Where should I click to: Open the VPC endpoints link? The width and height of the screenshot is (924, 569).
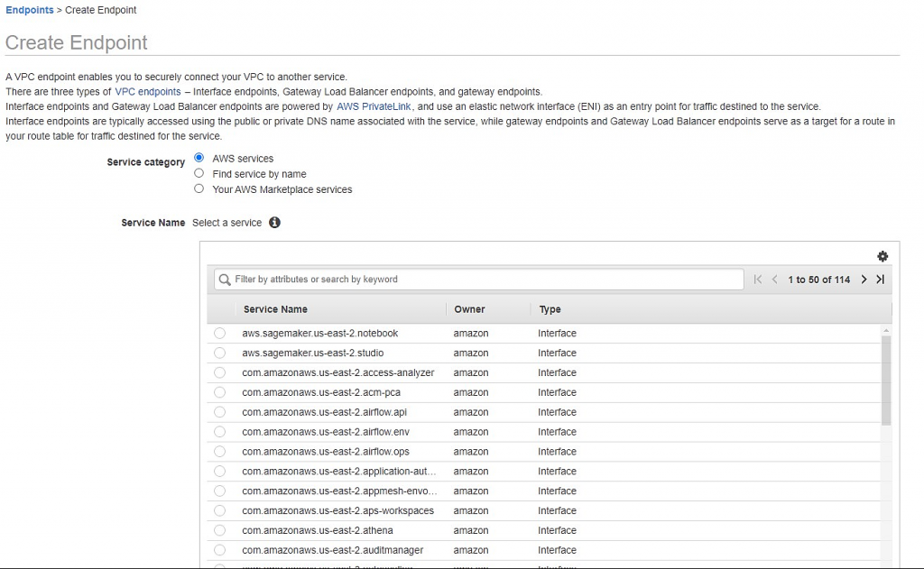pyautogui.click(x=148, y=92)
